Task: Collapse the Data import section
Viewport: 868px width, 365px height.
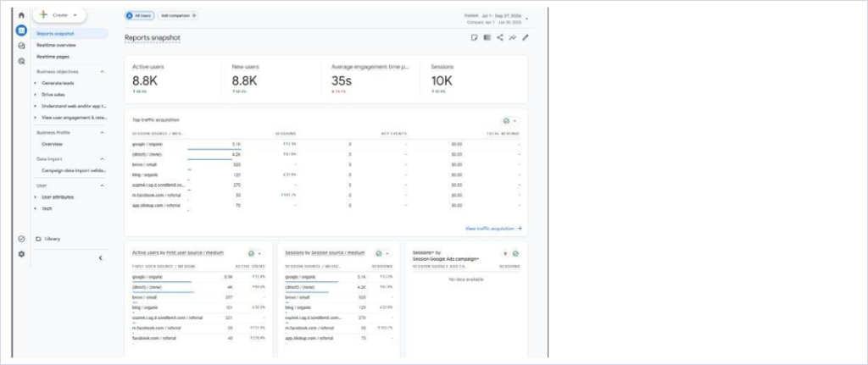Action: coord(102,158)
